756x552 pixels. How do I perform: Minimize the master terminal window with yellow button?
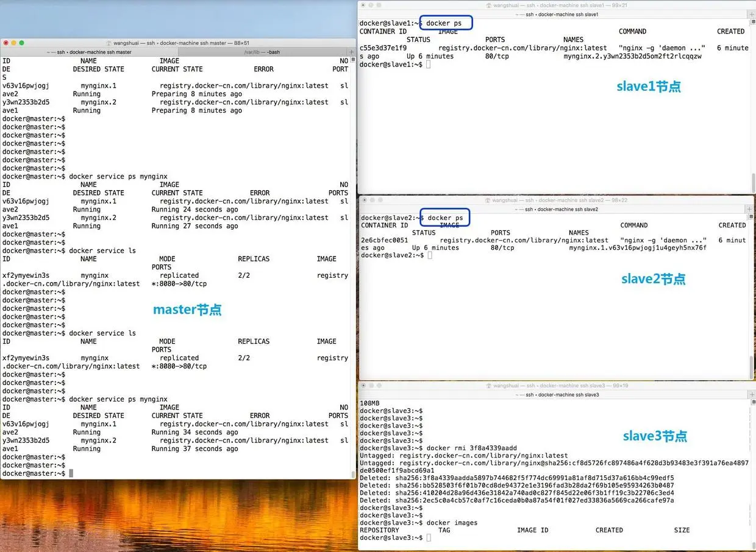pos(14,43)
